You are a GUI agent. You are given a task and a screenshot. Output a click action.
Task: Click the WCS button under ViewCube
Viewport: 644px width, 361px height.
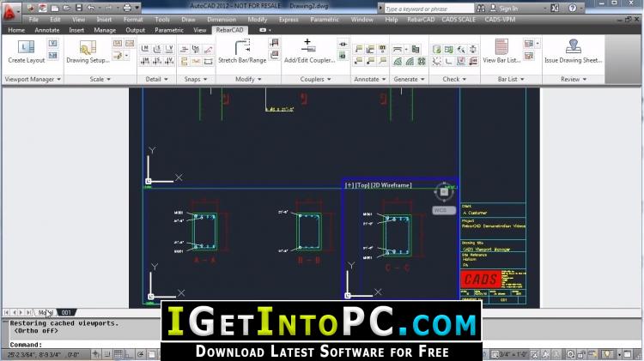(444, 210)
